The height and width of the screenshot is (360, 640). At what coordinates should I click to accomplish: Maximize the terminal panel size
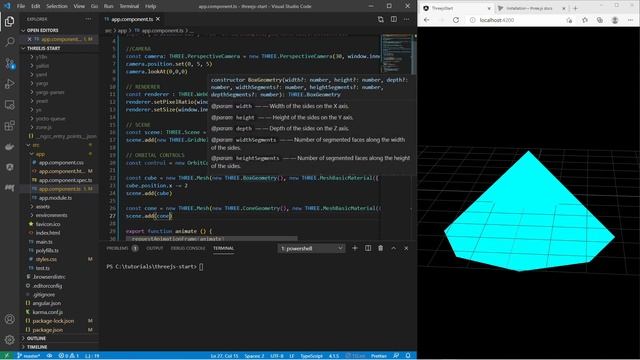(x=393, y=248)
